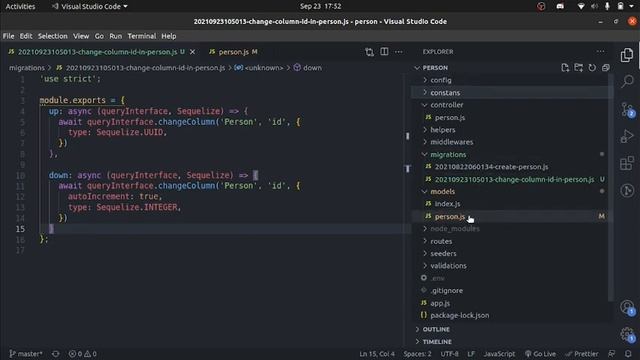Collapse the models folder
Screen dimensions: 640x360
[442, 191]
